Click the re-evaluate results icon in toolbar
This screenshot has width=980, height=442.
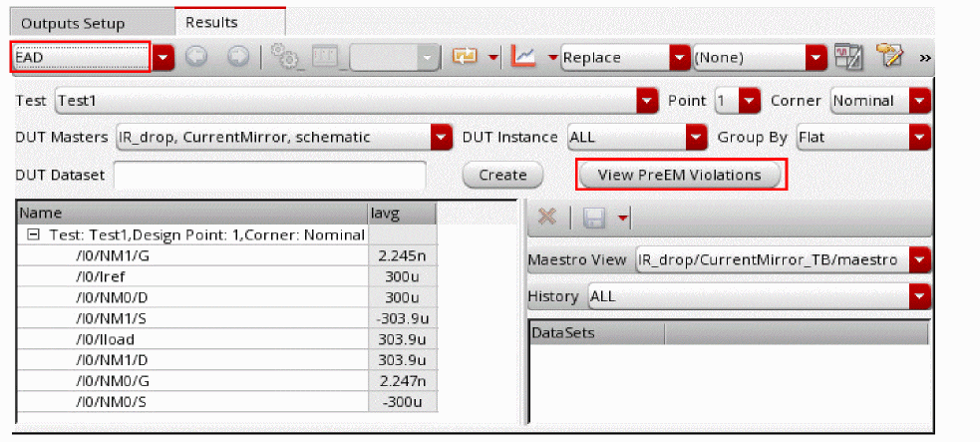(466, 57)
